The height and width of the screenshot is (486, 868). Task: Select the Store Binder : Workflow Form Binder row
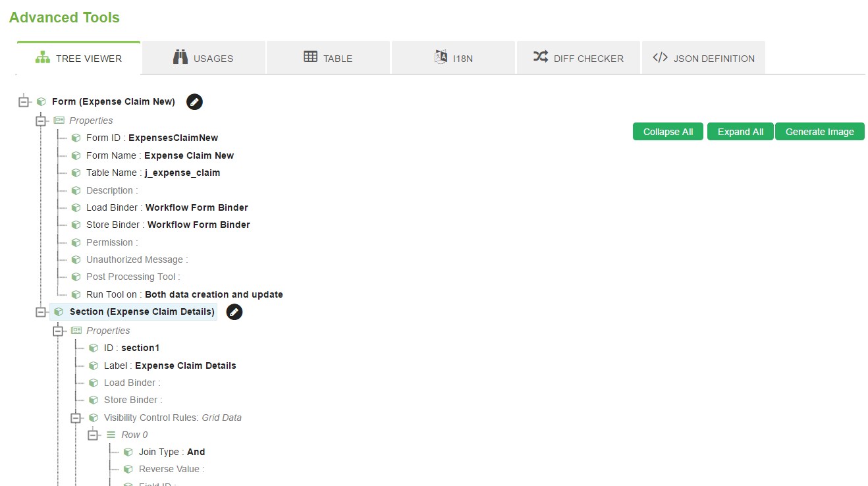pyautogui.click(x=168, y=225)
